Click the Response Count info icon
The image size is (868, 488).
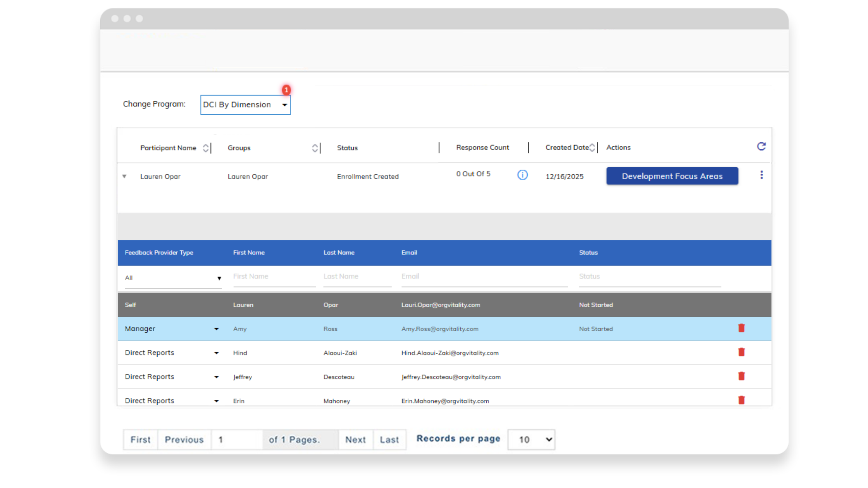[522, 175]
